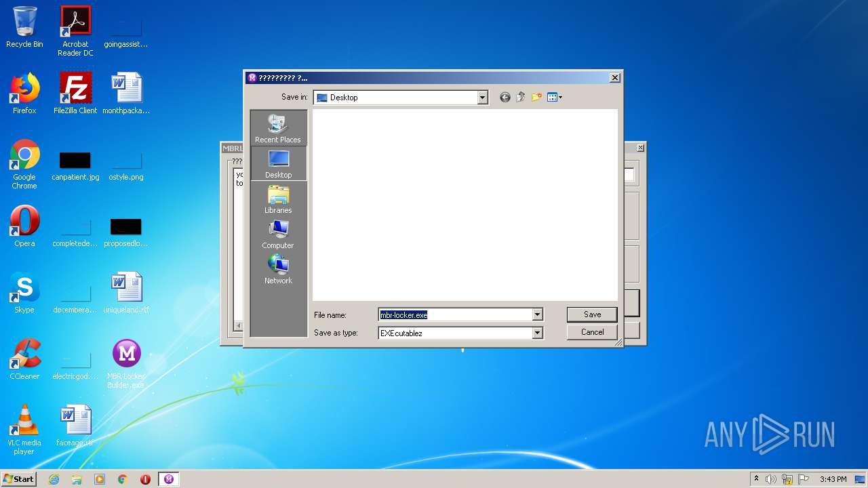The image size is (868, 488).
Task: Open Opera from the taskbar
Action: tap(145, 479)
